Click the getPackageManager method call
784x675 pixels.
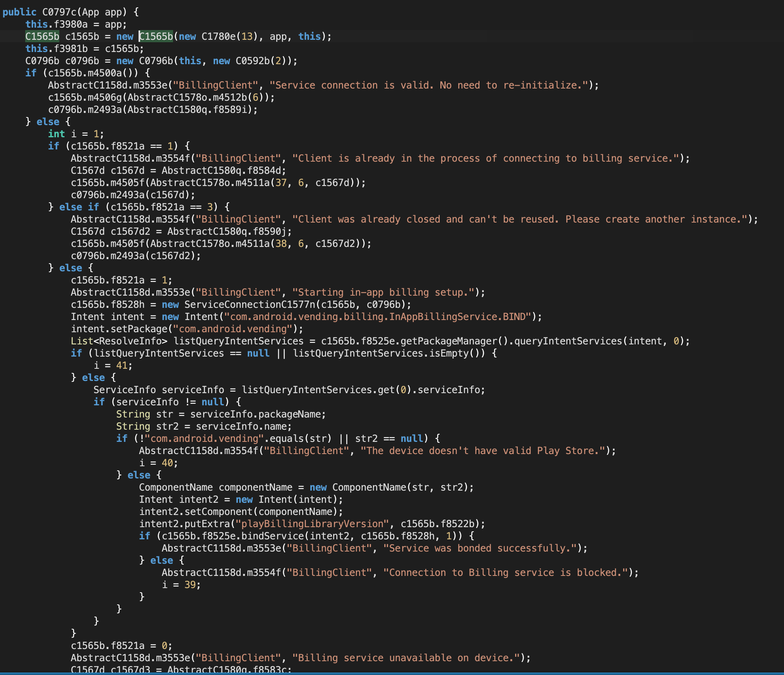pyautogui.click(x=449, y=341)
